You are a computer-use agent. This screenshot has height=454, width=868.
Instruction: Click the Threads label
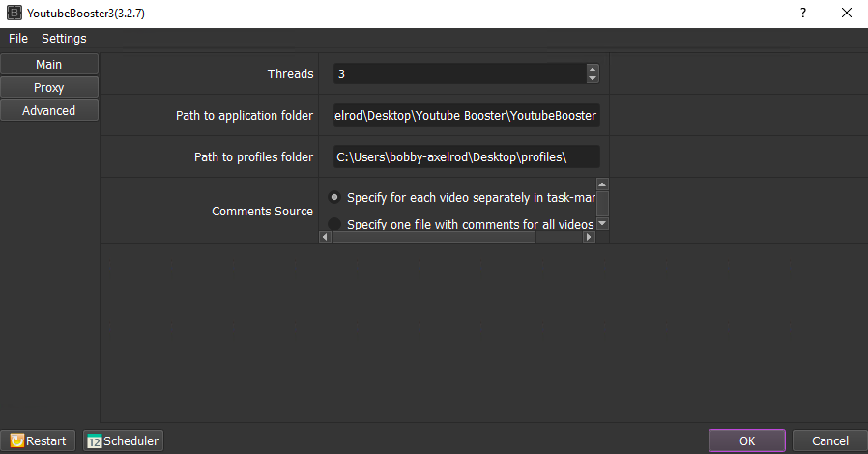(290, 73)
